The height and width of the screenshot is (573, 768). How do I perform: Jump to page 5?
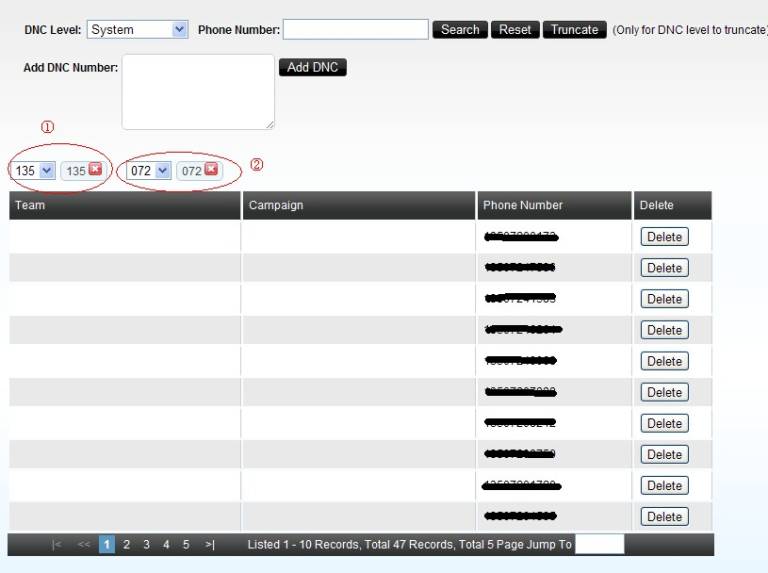186,545
